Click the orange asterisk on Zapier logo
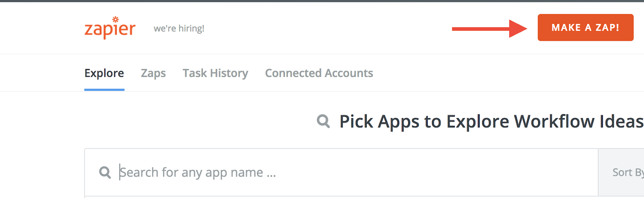 [x=116, y=19]
